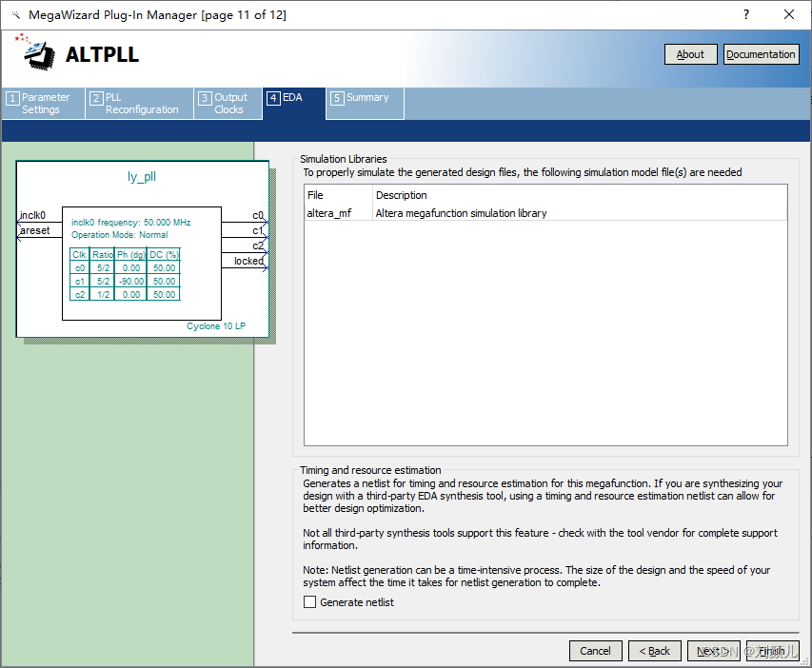Advance with the Next > button
The width and height of the screenshot is (812, 668).
coord(714,651)
